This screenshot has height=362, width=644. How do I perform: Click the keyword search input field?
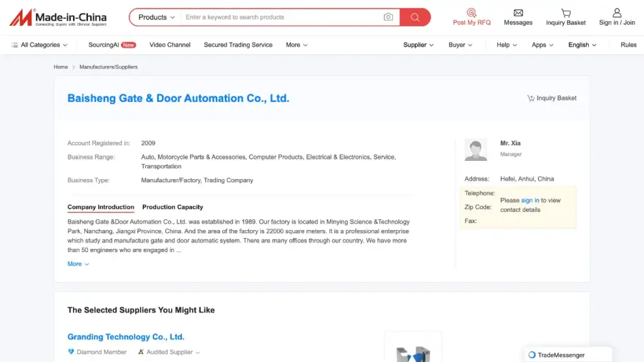click(270, 17)
